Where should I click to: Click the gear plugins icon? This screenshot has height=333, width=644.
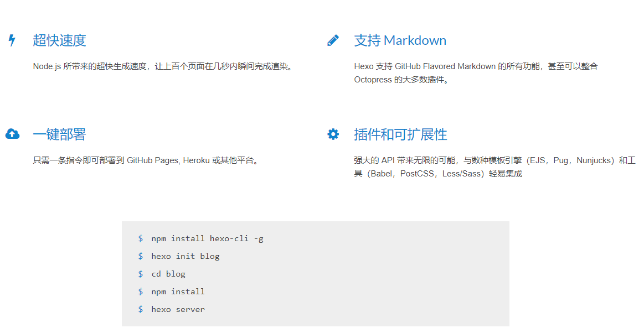pos(333,134)
